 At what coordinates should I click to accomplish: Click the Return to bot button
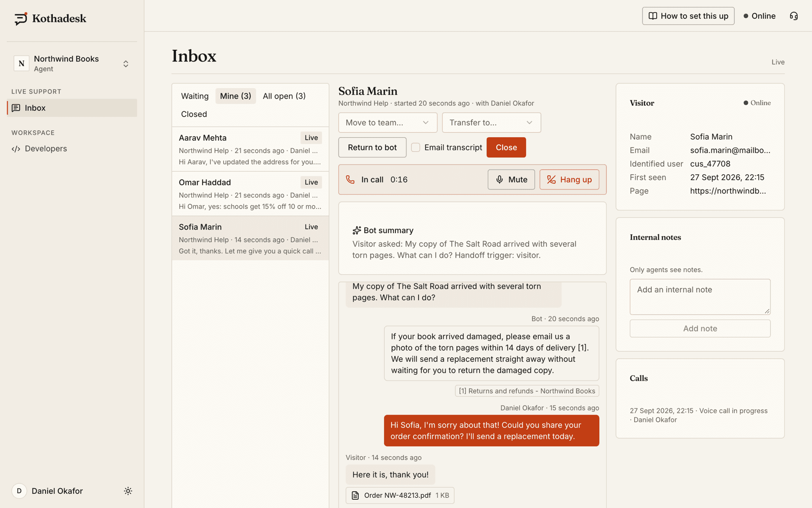click(373, 147)
